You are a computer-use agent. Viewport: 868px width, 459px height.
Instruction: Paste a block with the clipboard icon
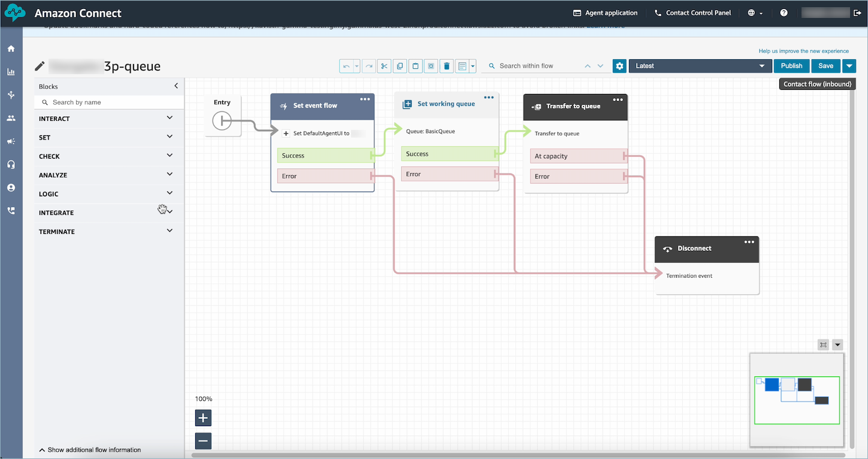point(415,66)
